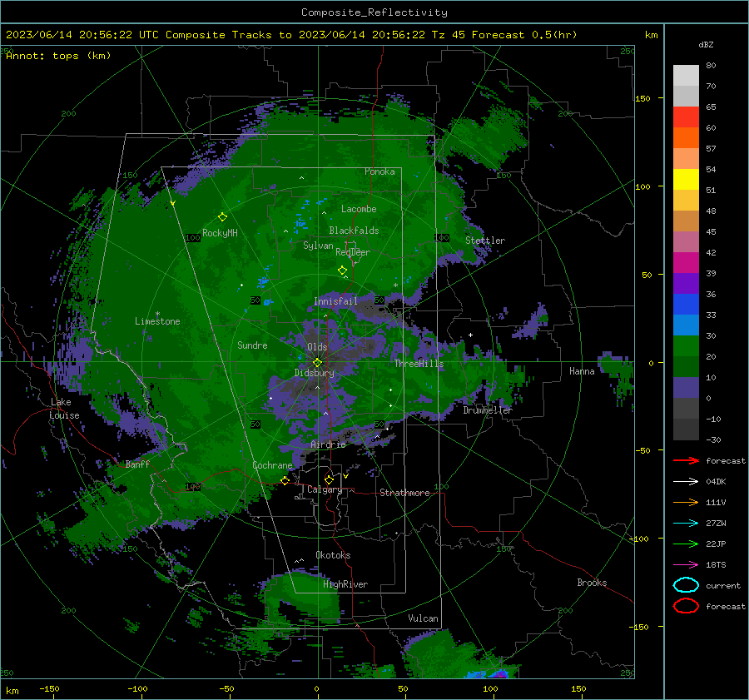Screen dimensions: 749x700
Task: Click the magenta 18TS arrow legend icon
Action: pos(686,564)
